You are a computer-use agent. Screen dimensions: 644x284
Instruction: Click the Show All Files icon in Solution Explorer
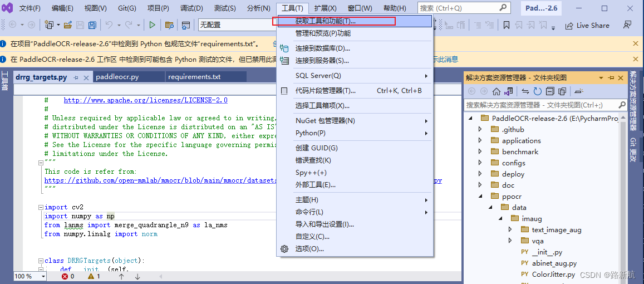click(x=562, y=91)
